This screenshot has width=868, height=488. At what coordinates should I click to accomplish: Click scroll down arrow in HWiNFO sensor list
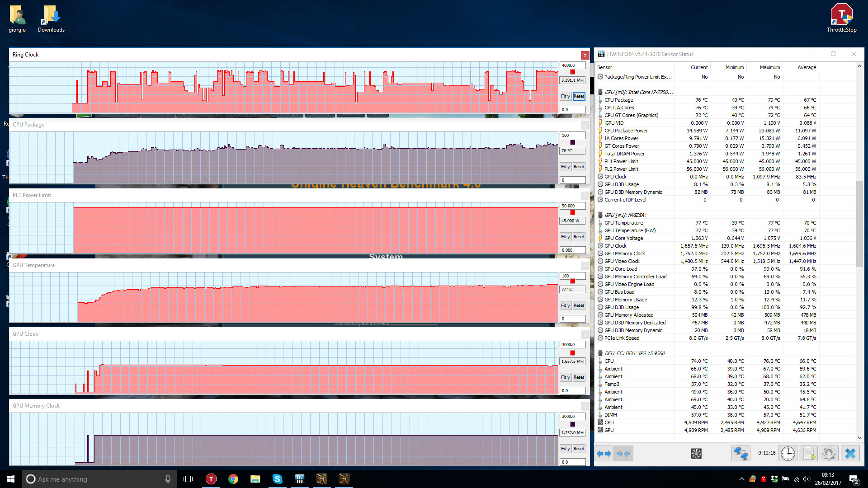[859, 438]
